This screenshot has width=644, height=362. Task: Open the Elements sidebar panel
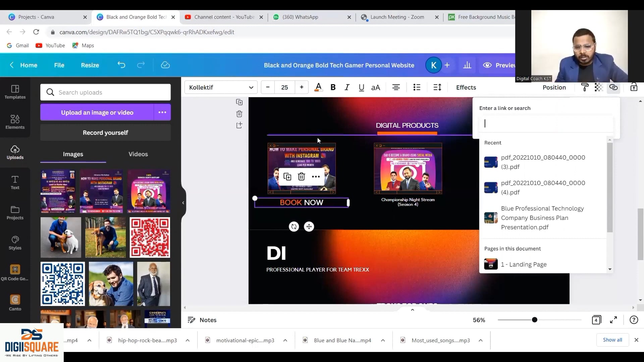(15, 122)
